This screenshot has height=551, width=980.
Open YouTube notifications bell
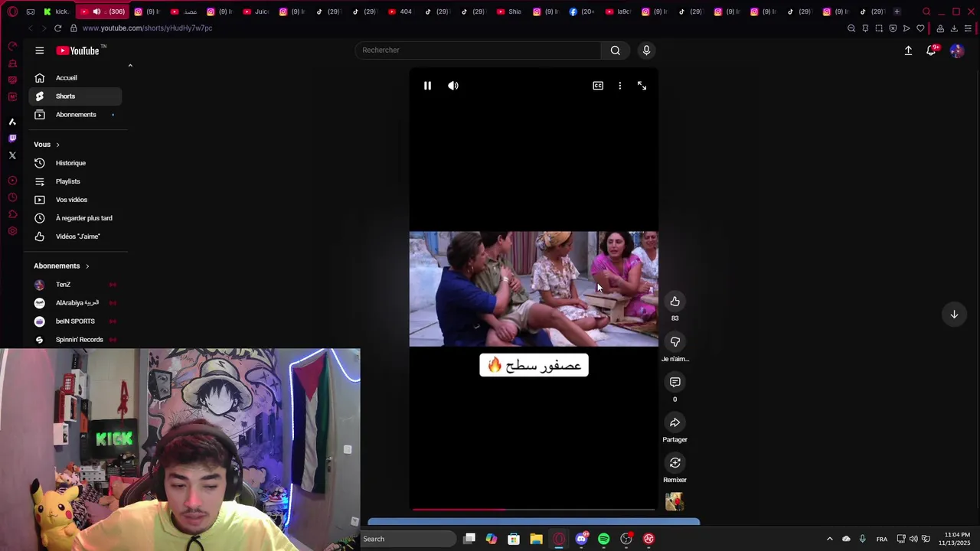point(931,51)
